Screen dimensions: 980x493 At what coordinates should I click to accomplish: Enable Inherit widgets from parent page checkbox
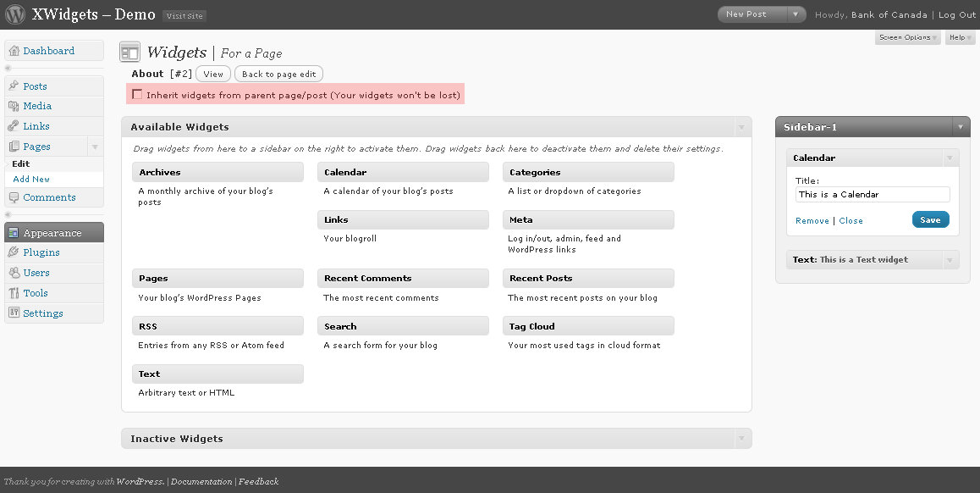click(x=137, y=95)
